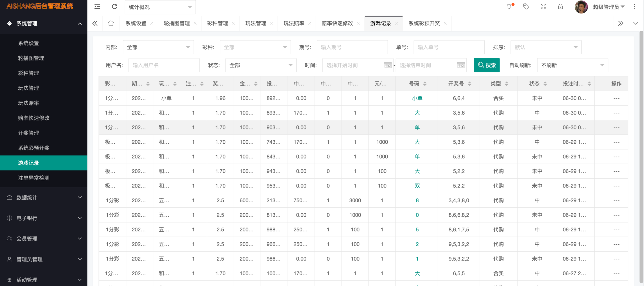
Task: Sort table by 号码 column
Action: (425, 84)
